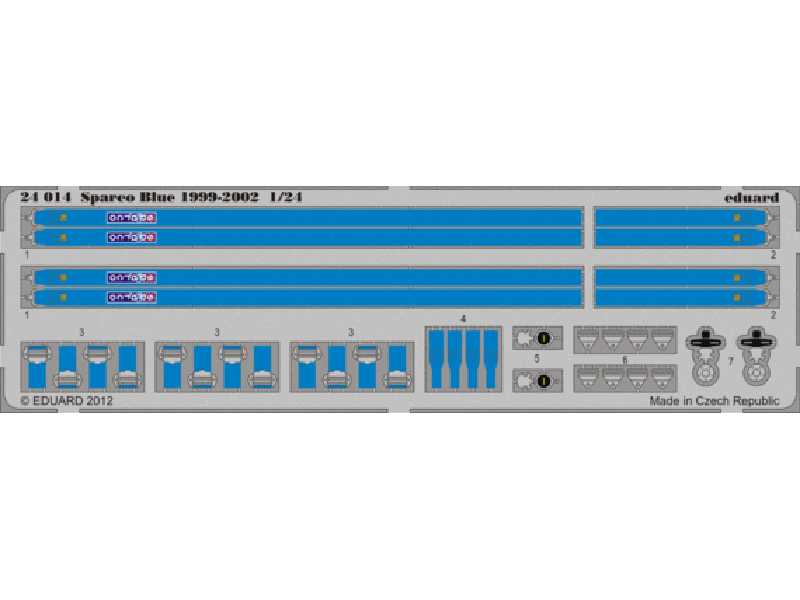Click the "eduard" brand name text
Viewport: 800px width, 600px height.
(752, 197)
